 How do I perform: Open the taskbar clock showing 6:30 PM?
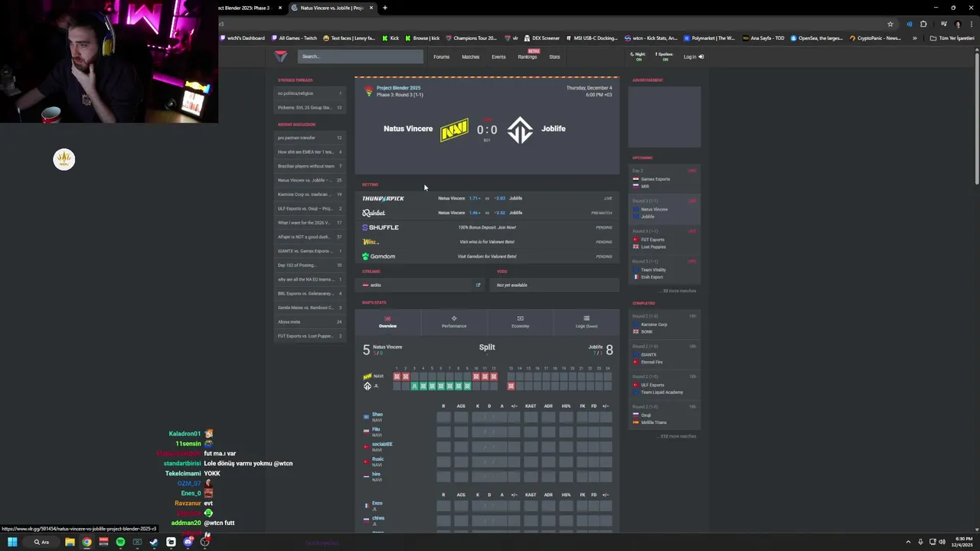pyautogui.click(x=963, y=542)
